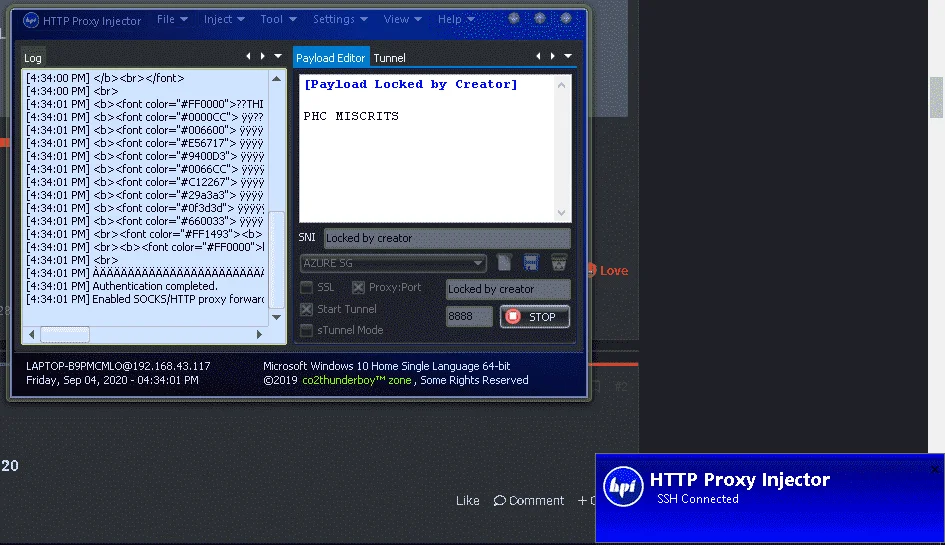The image size is (945, 545).
Task: Click the Log horizontal scrollbar right arrow
Action: point(259,334)
